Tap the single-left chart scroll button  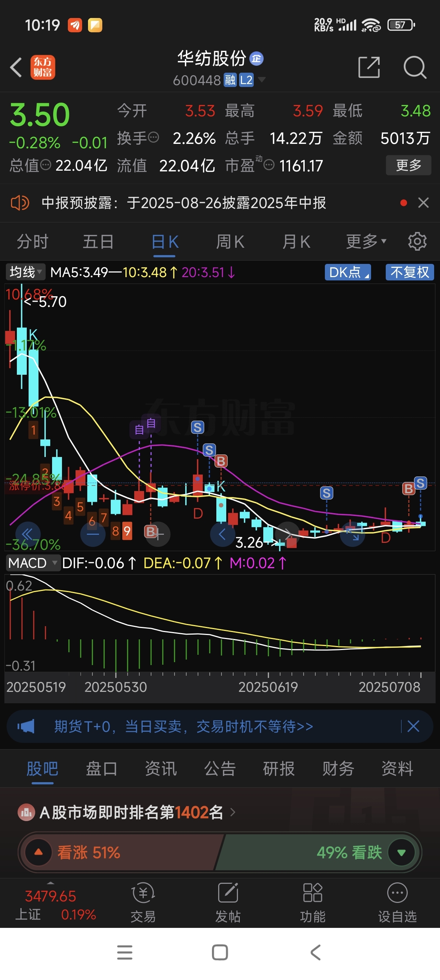coord(222,534)
